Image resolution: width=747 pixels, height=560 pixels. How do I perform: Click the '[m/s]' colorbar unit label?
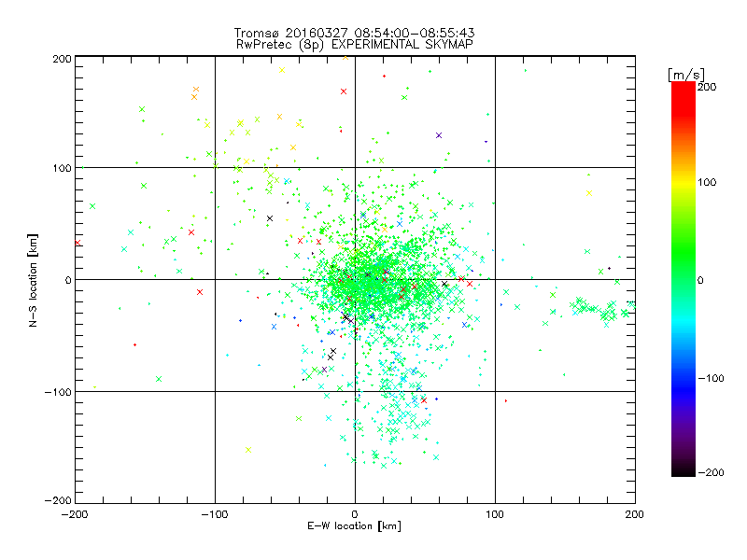tap(686, 75)
